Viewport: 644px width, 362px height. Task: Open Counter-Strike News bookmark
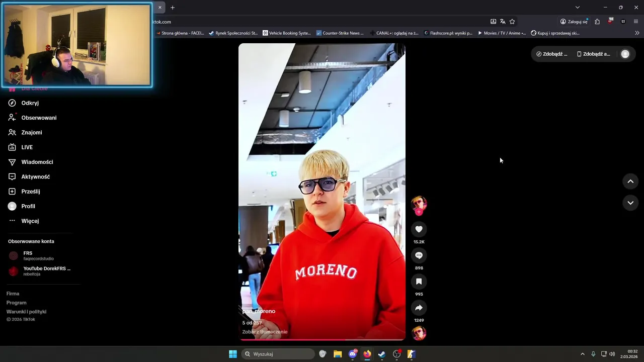coord(340,33)
